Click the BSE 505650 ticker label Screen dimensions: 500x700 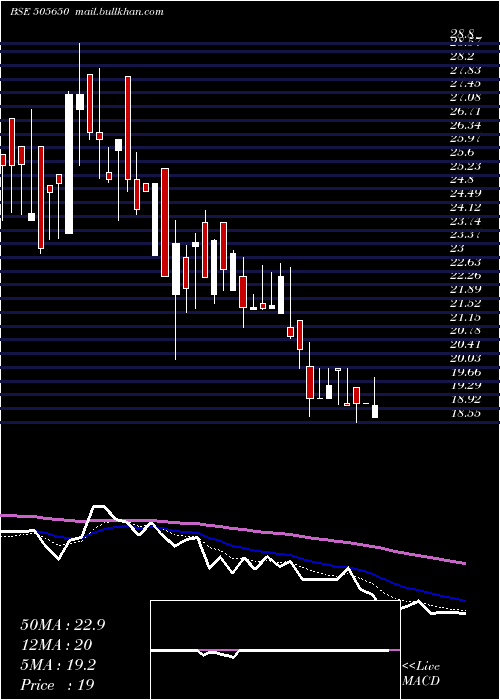[39, 12]
